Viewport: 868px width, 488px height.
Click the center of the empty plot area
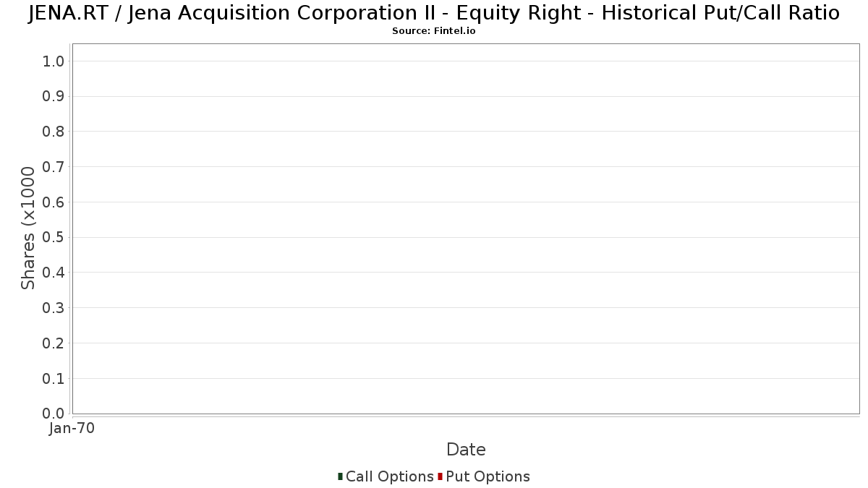(466, 228)
